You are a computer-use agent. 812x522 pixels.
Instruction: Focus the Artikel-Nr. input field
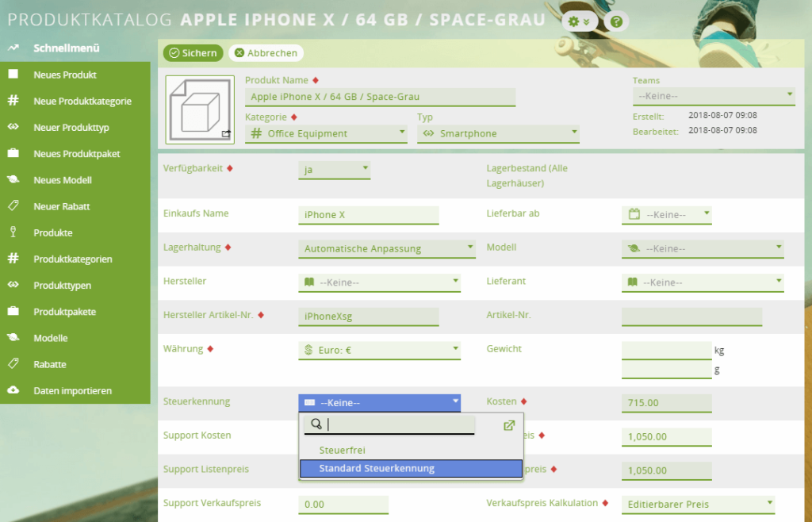click(x=691, y=317)
